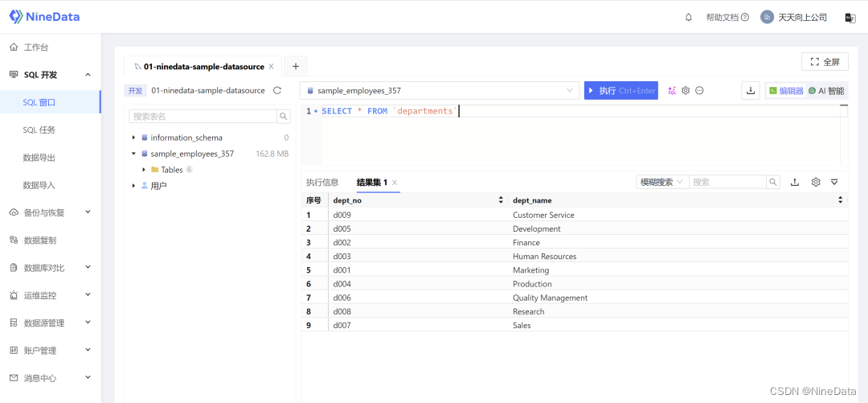Image resolution: width=868 pixels, height=403 pixels.
Task: Click the Research cell
Action: (529, 312)
